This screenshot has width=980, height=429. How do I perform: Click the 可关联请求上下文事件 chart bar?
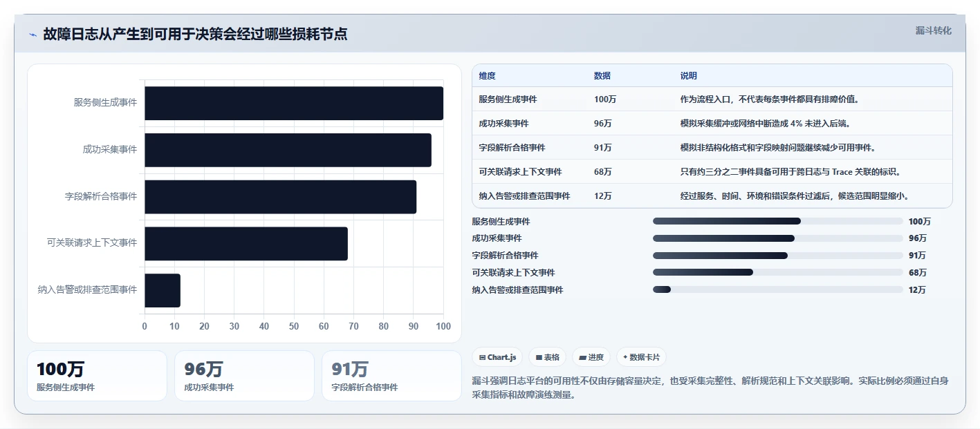246,244
